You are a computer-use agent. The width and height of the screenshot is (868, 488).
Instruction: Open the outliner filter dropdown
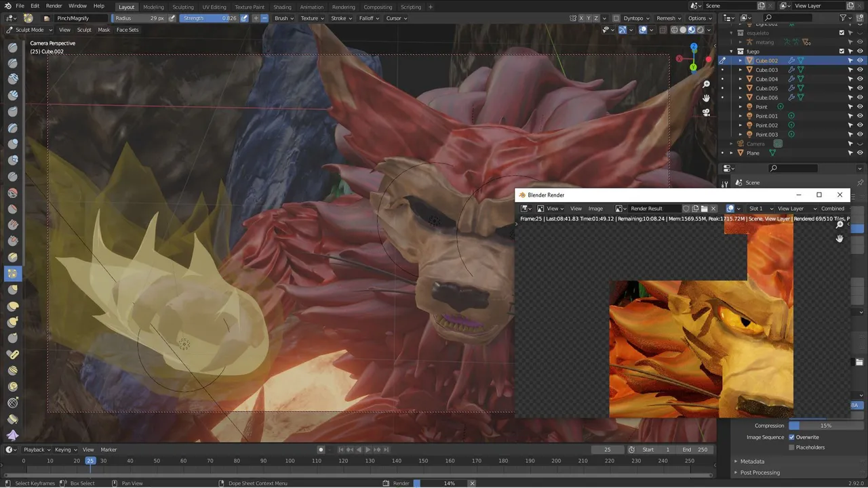pyautogui.click(x=846, y=18)
